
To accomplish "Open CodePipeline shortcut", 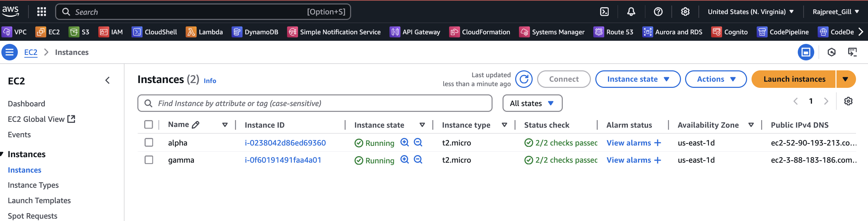I will [x=783, y=32].
